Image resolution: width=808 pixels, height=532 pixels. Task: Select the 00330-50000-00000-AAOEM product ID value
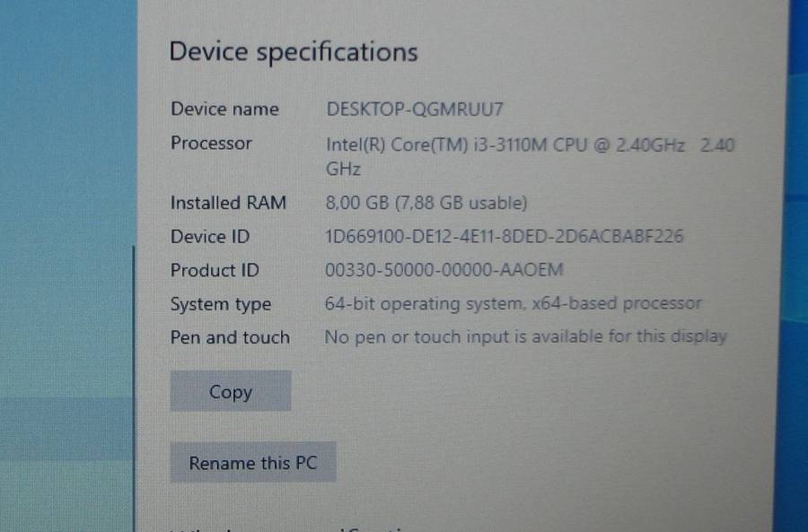(444, 269)
